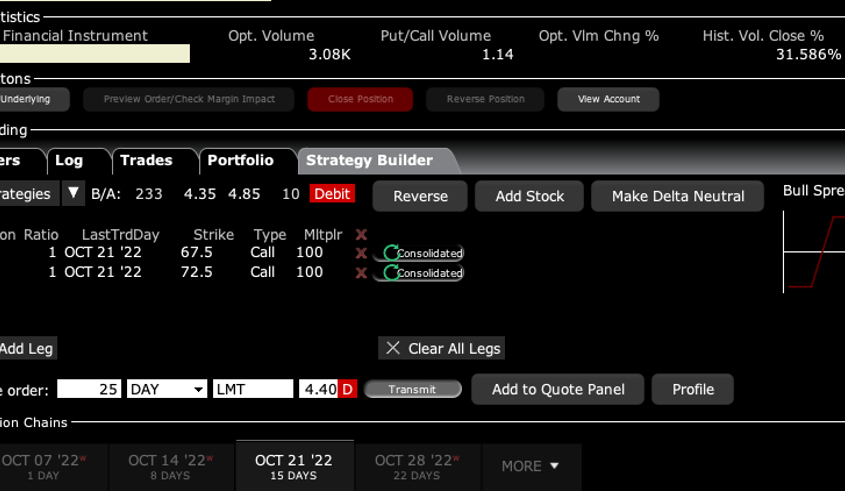The height and width of the screenshot is (492, 845).
Task: Click Make Delta Neutral
Action: (678, 196)
